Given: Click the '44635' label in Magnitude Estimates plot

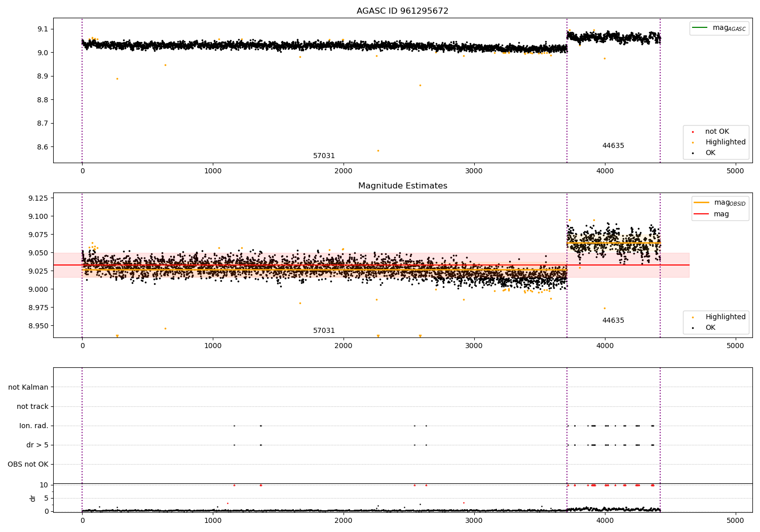Looking at the screenshot, I should [613, 321].
